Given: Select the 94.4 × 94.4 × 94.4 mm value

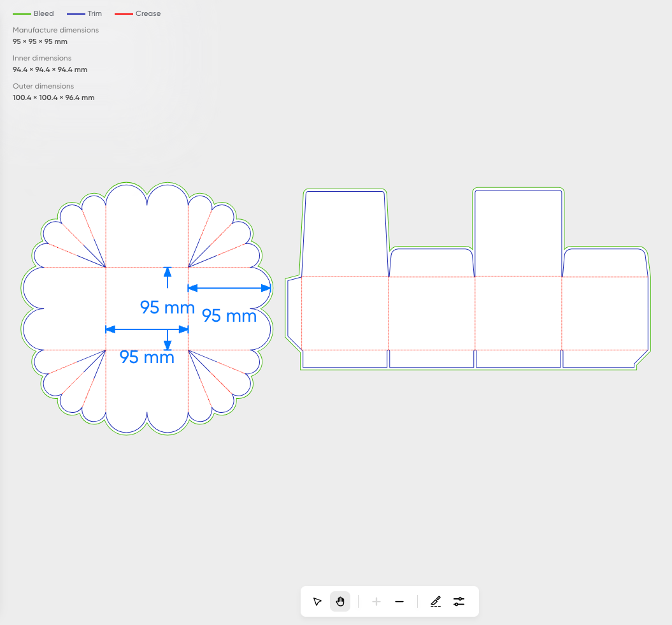Looking at the screenshot, I should 50,69.
